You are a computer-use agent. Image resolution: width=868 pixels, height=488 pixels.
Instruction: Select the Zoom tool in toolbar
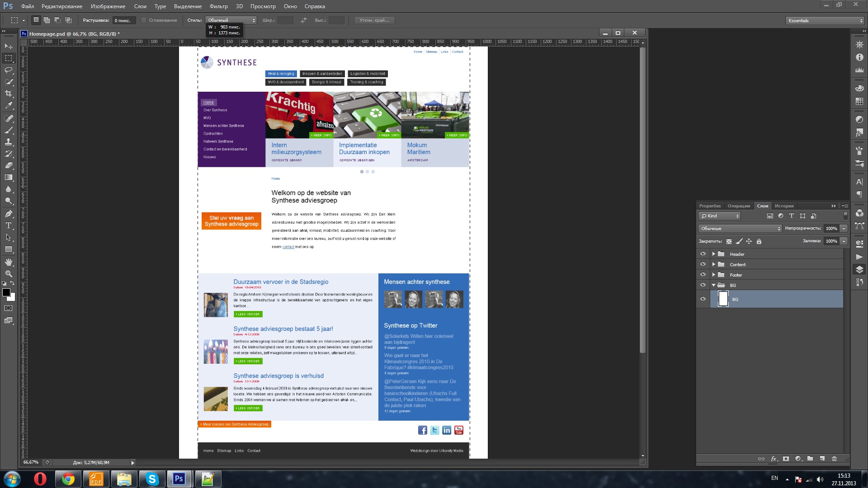click(x=9, y=274)
